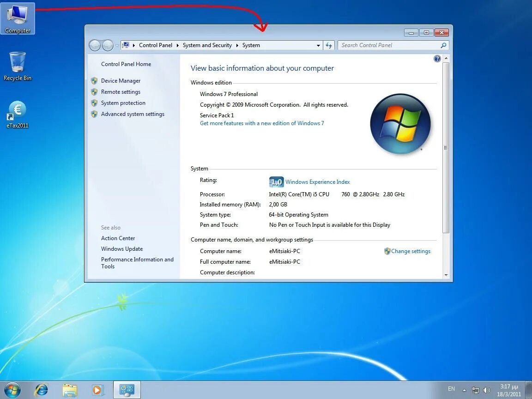Open Windows Media Player from taskbar
Screen dimensions: 532x399
pos(97,390)
